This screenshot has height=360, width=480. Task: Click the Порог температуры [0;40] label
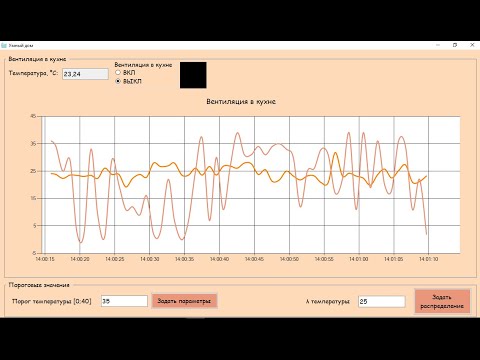point(52,301)
